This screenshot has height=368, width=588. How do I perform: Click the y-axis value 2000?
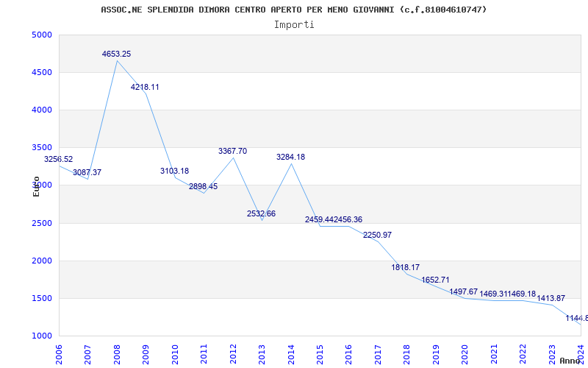[x=41, y=261]
